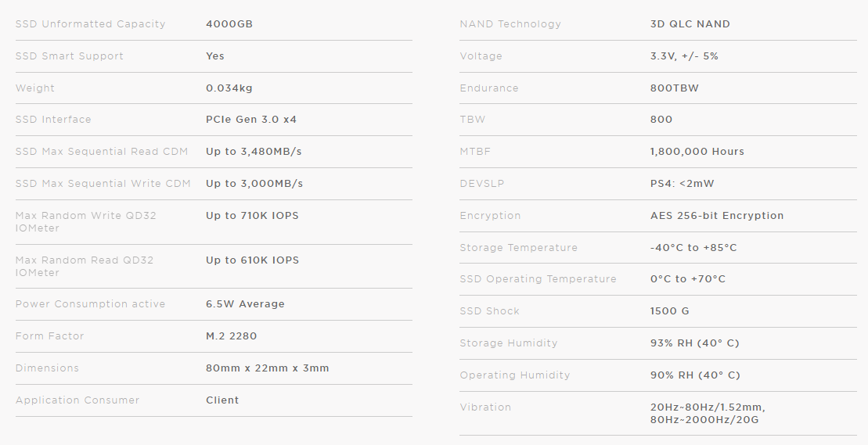Screen dimensions: 868x445
Task: Click the Vibration label
Action: 485,407
